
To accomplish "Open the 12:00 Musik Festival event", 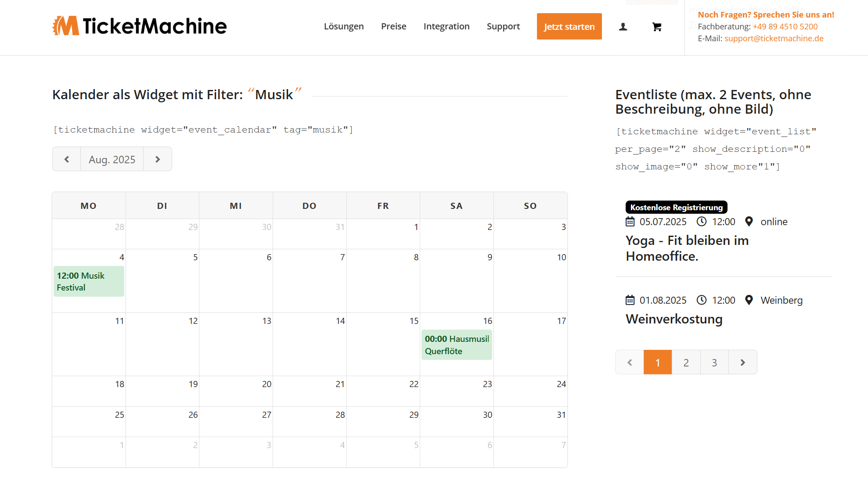I will [x=89, y=281].
